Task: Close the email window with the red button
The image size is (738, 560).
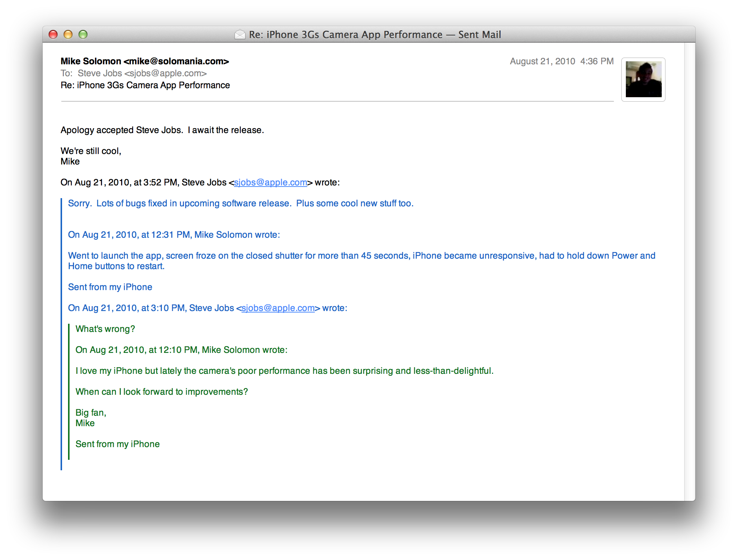Action: pyautogui.click(x=53, y=34)
